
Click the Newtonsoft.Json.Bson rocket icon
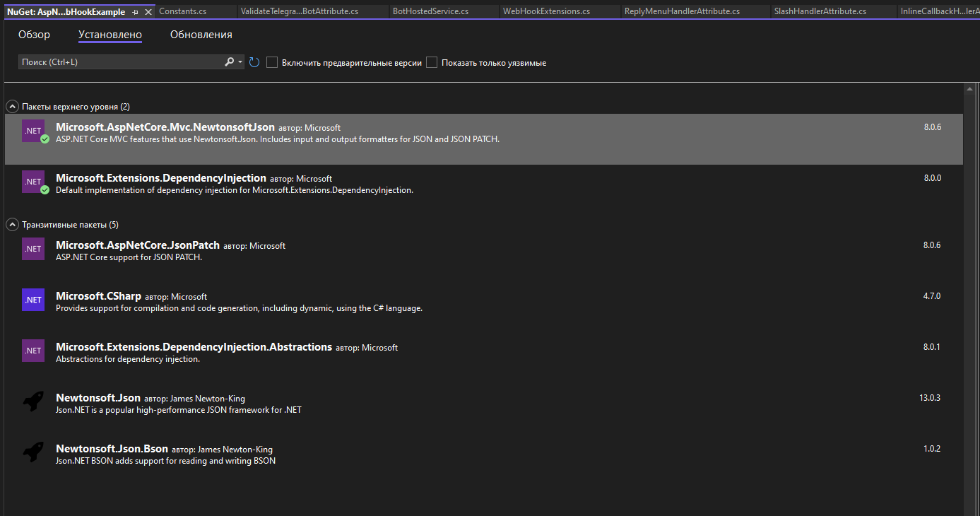click(x=33, y=452)
